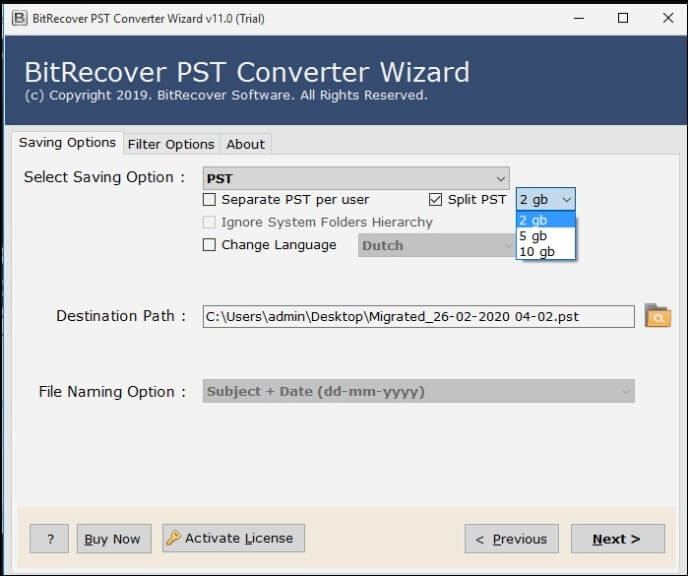Image resolution: width=688 pixels, height=576 pixels.
Task: Choose 2 gb from the split size list
Action: point(546,220)
